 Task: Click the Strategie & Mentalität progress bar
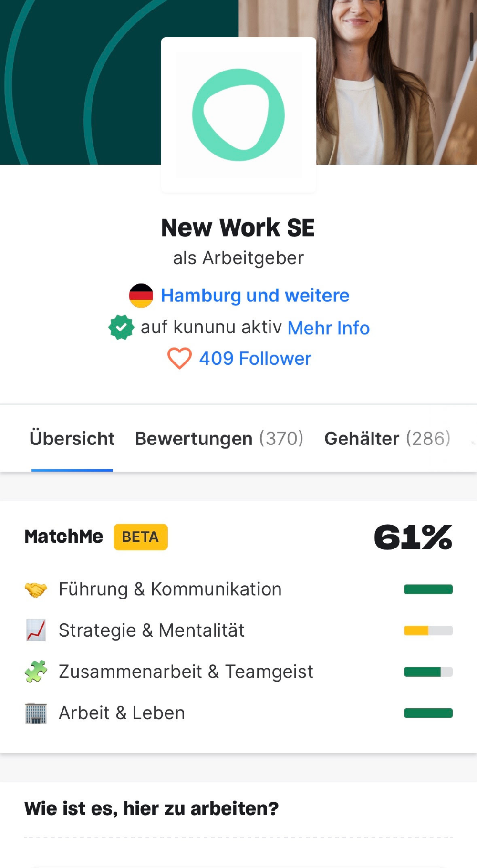tap(428, 630)
